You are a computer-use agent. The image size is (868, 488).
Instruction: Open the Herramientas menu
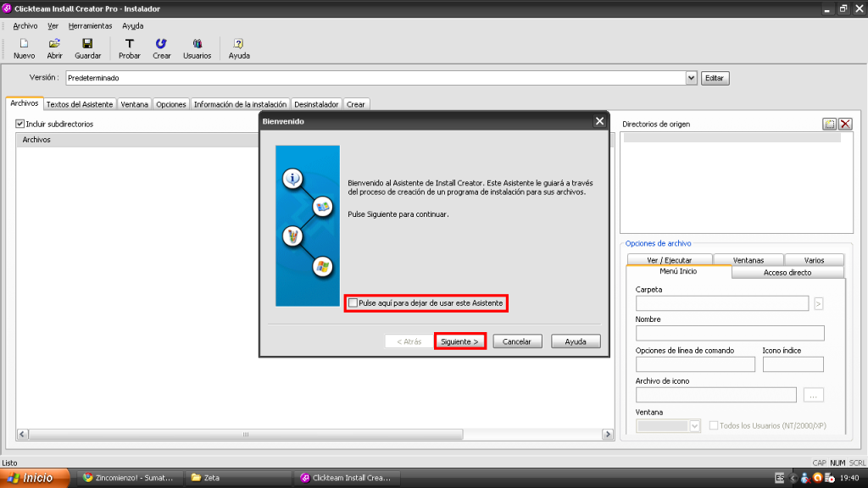point(90,26)
